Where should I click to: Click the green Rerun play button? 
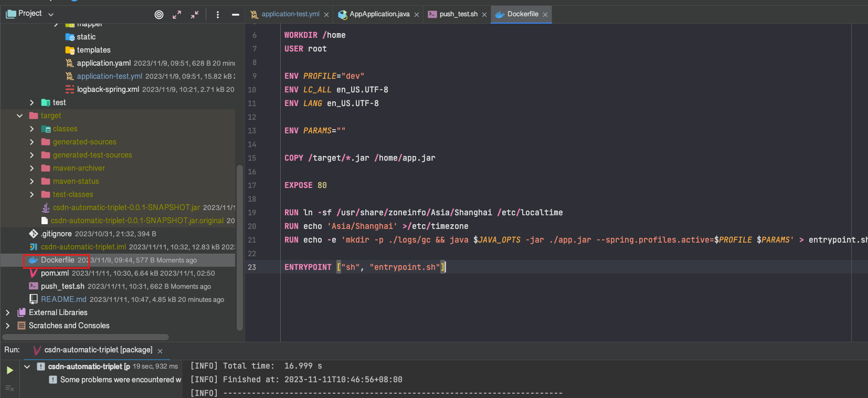pos(9,370)
